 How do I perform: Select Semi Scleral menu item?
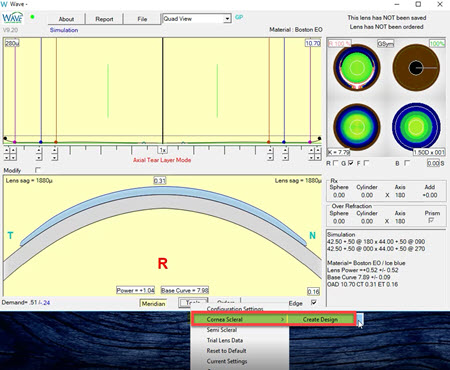(222, 330)
